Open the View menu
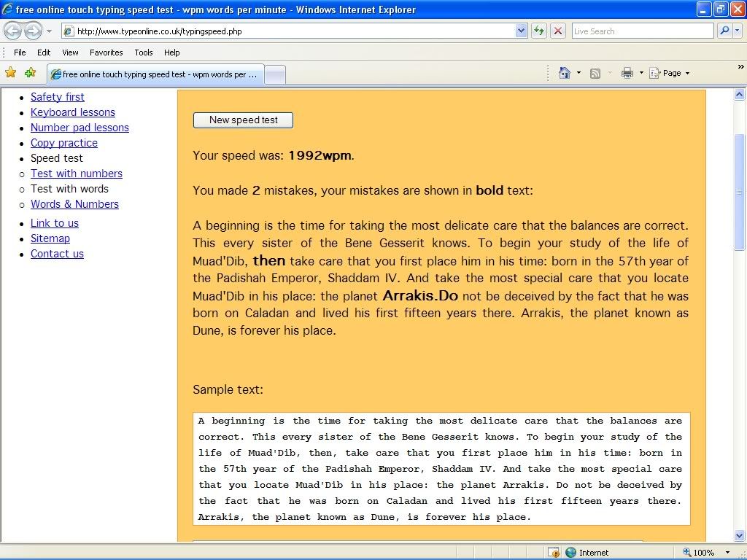The image size is (747, 560). (x=70, y=52)
